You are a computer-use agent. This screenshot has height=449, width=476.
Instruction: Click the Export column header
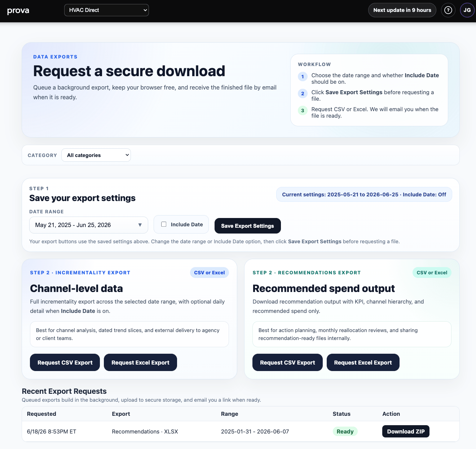pos(121,414)
